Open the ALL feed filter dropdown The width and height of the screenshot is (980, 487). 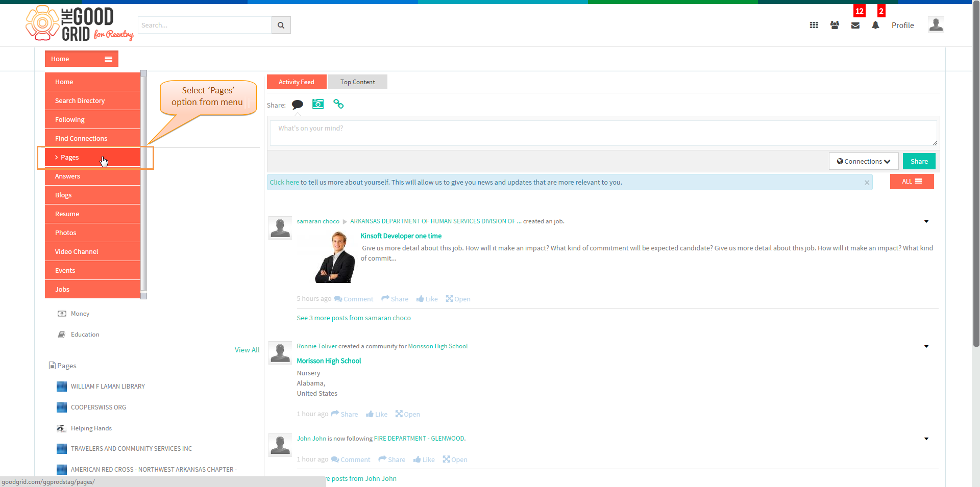[x=912, y=182]
